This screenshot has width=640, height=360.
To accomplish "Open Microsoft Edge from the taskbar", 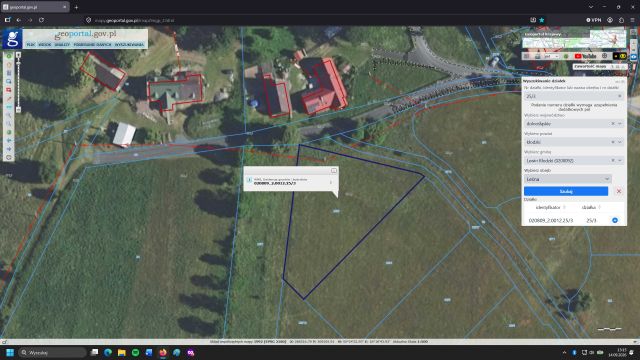I will pos(108,352).
